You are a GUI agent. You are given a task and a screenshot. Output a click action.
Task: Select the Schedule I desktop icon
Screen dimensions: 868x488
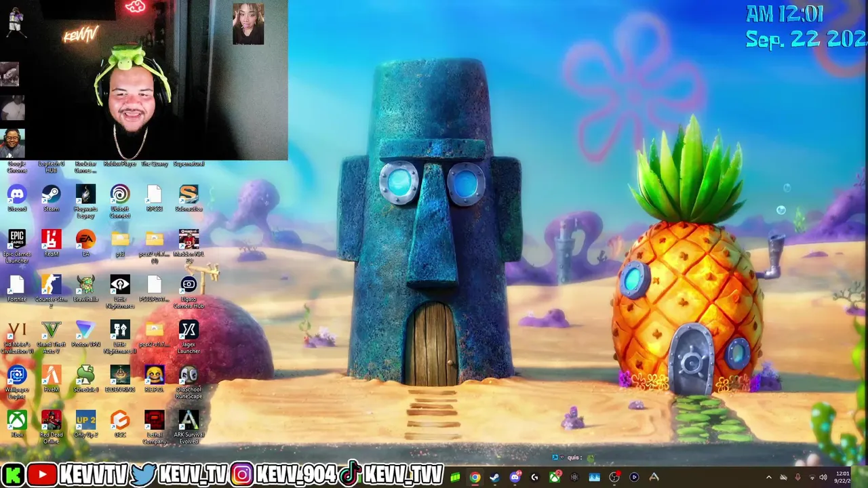[x=85, y=380]
